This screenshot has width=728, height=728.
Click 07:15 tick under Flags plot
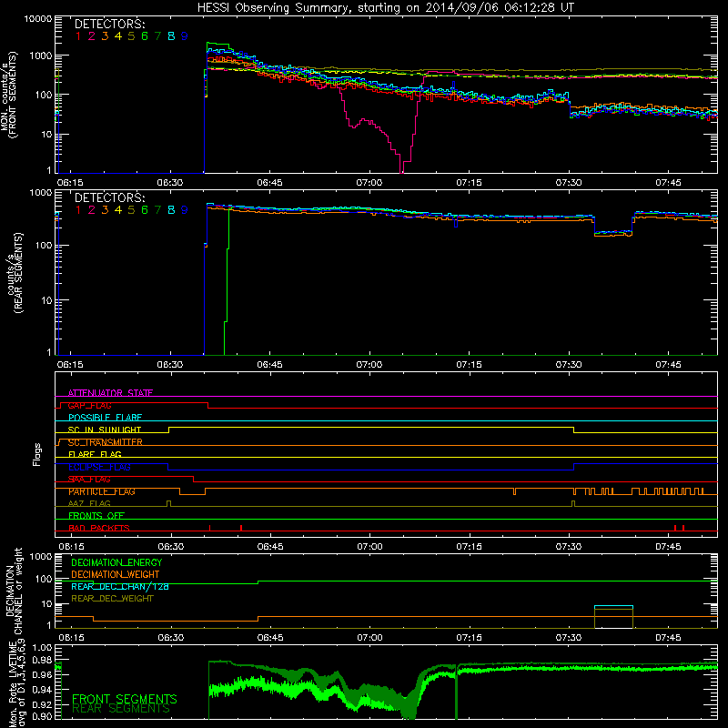(x=470, y=547)
